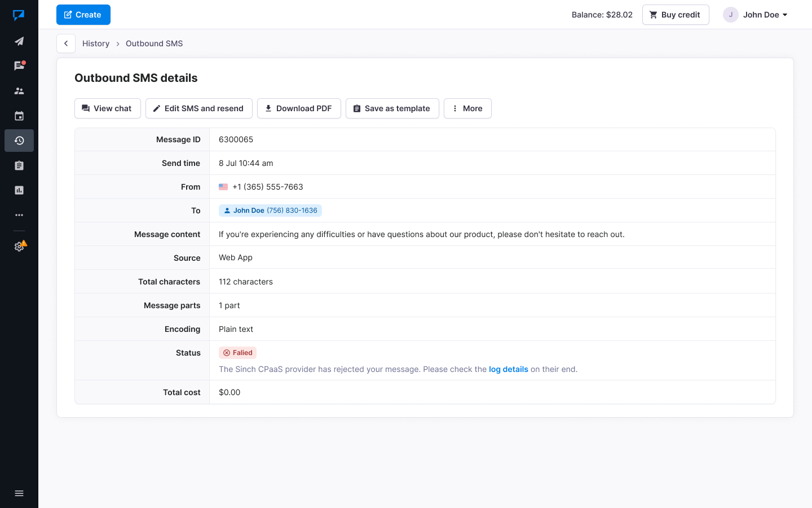Click the Buy credit button
The height and width of the screenshot is (508, 812).
[675, 15]
